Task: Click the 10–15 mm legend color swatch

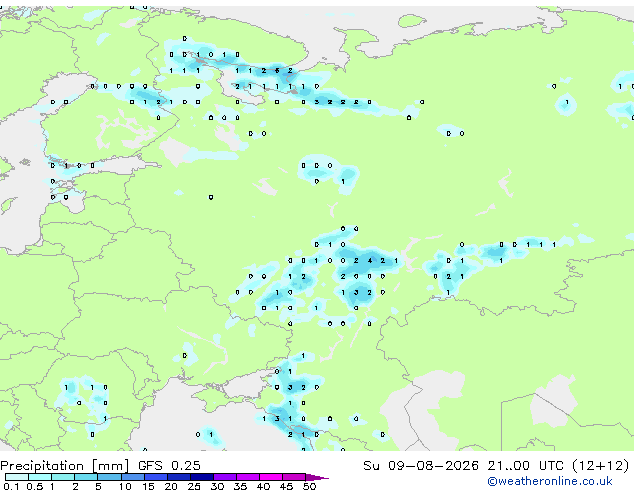Action: pyautogui.click(x=133, y=477)
